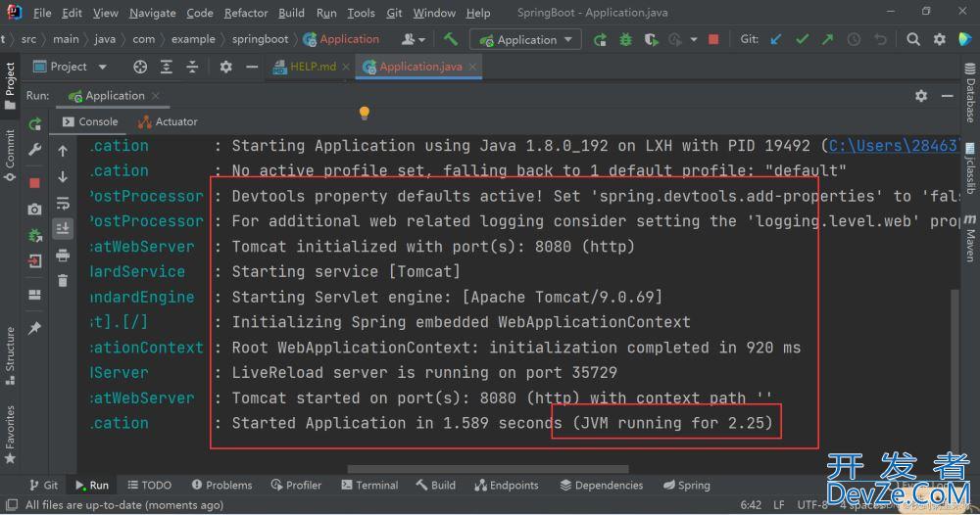Open the Structure side panel
This screenshot has width=980, height=515.
10,355
